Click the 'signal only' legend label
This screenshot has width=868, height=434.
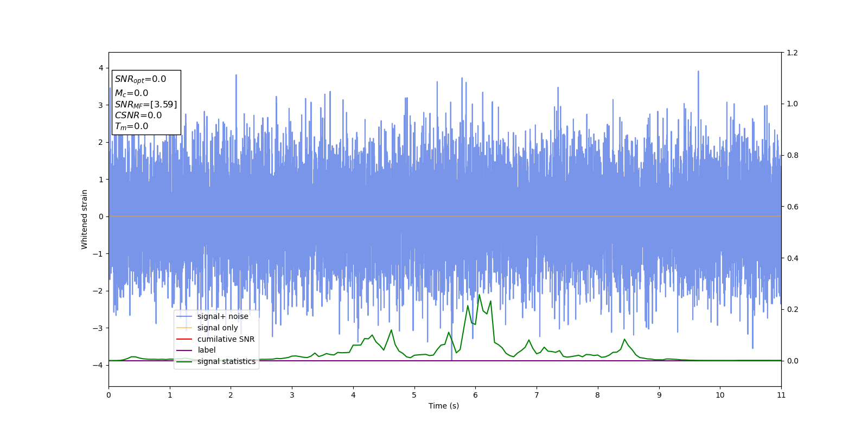tap(218, 328)
